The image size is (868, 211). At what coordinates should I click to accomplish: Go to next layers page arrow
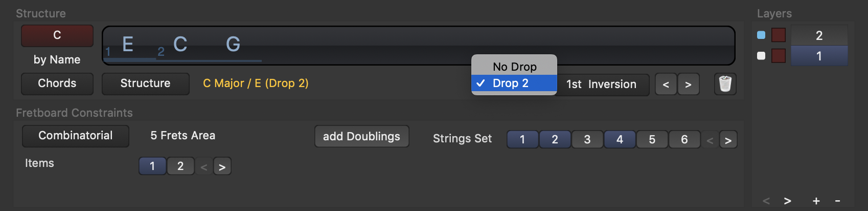click(x=788, y=201)
